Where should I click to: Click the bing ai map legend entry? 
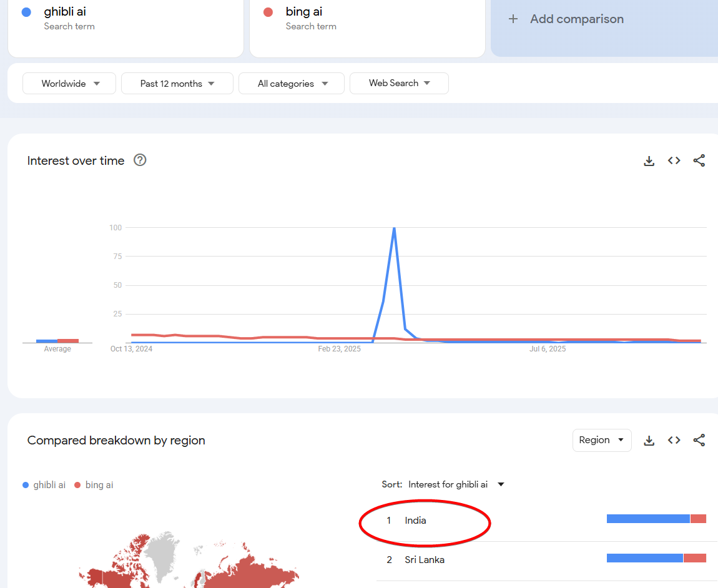[94, 485]
